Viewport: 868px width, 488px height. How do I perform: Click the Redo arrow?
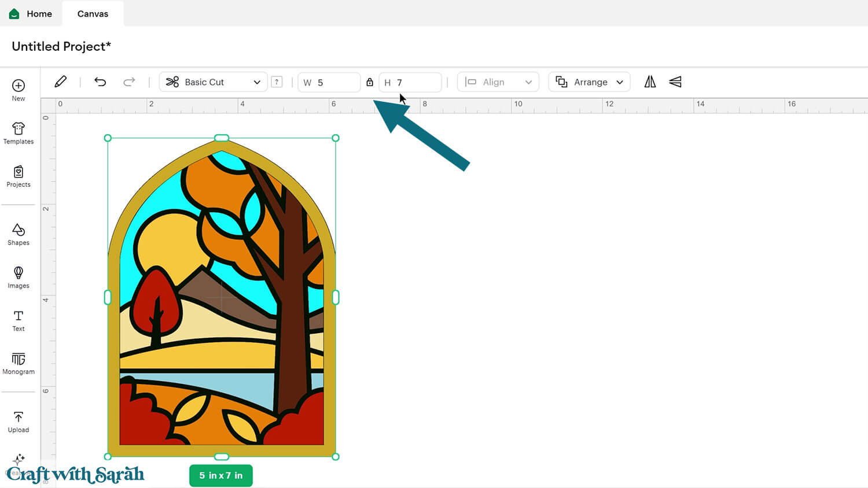tap(129, 82)
